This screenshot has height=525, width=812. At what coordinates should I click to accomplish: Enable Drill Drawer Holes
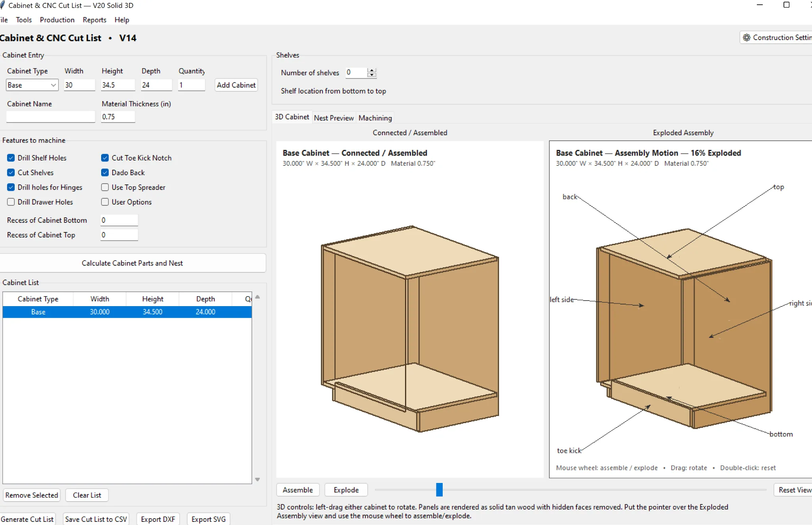(11, 202)
